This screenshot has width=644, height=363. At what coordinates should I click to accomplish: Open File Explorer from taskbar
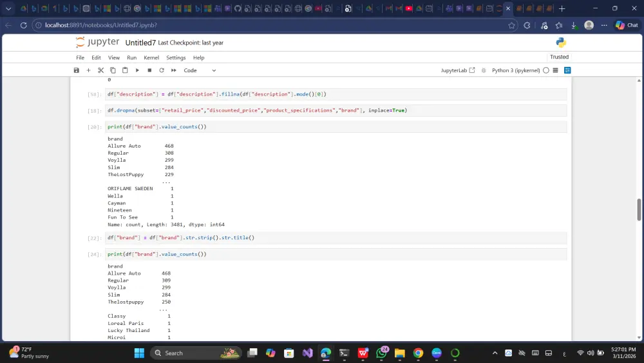coord(400,353)
